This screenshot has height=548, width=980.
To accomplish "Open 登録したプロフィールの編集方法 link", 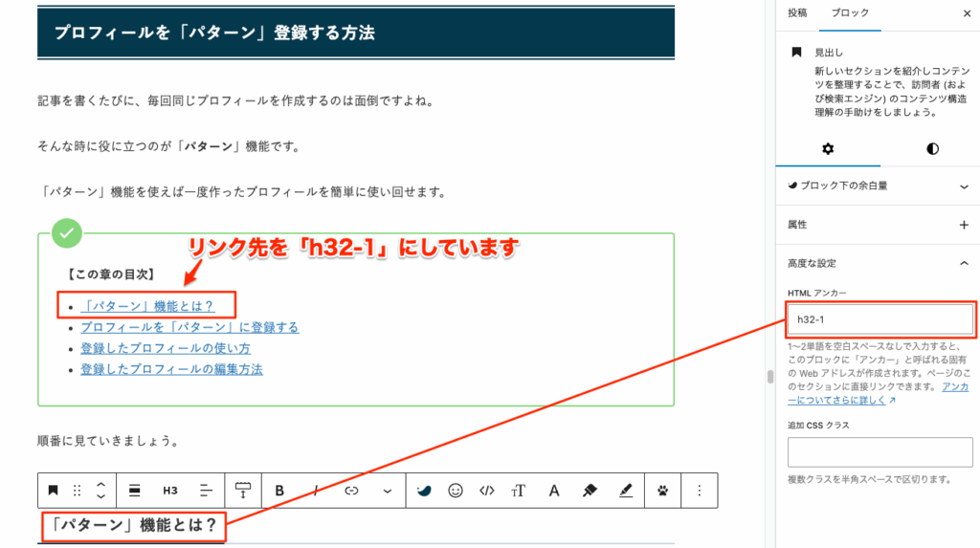I will click(171, 369).
